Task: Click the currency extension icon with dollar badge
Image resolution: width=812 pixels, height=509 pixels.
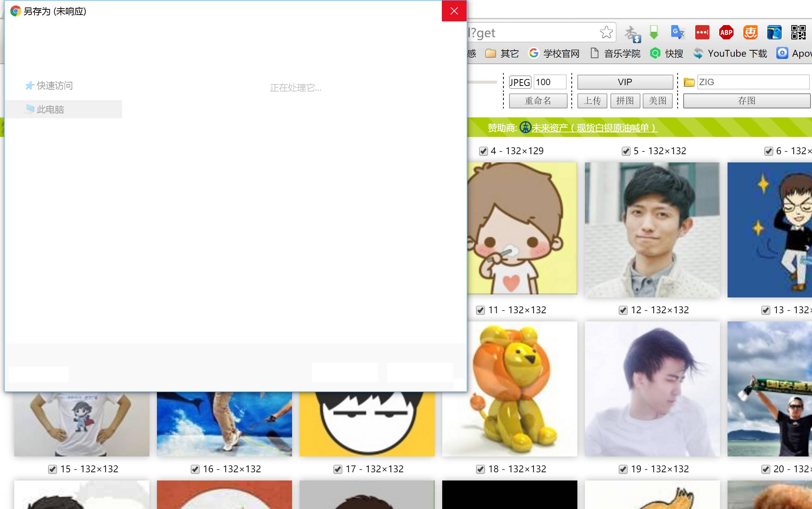Action: pos(633,34)
